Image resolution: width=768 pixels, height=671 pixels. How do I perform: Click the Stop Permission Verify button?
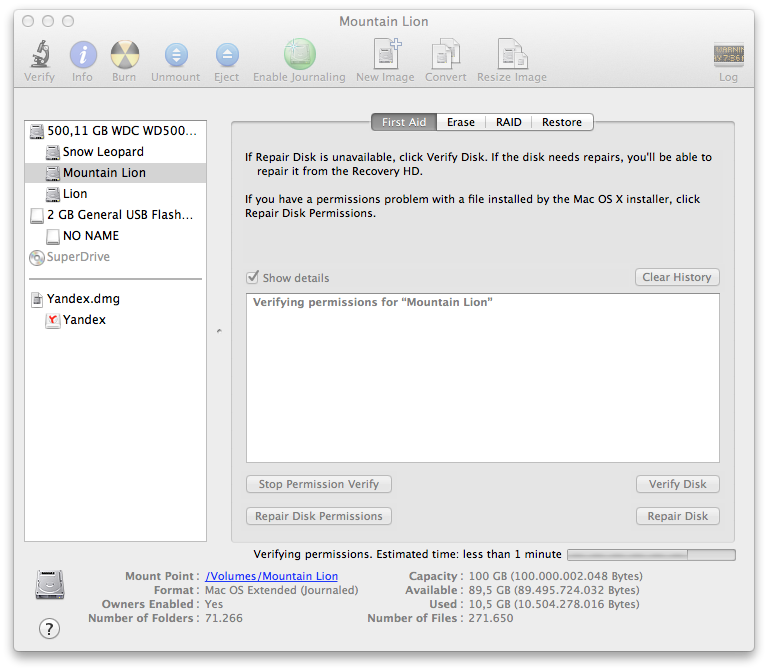click(318, 484)
